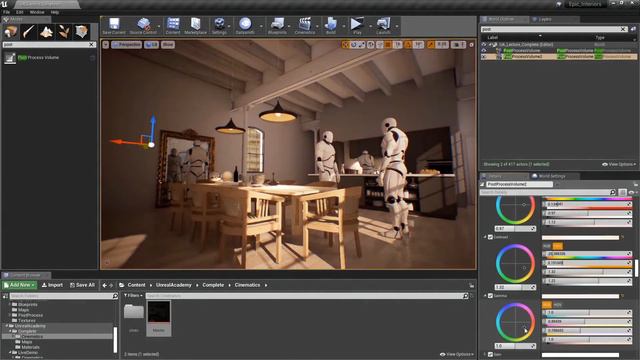The image size is (640, 360).
Task: Select HSV mode for Contrast
Action: point(558,246)
